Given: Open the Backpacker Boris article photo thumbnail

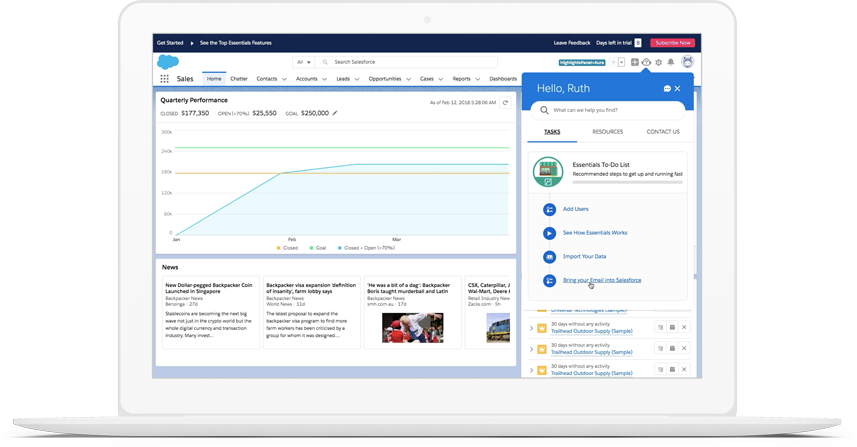Looking at the screenshot, I should [x=413, y=328].
